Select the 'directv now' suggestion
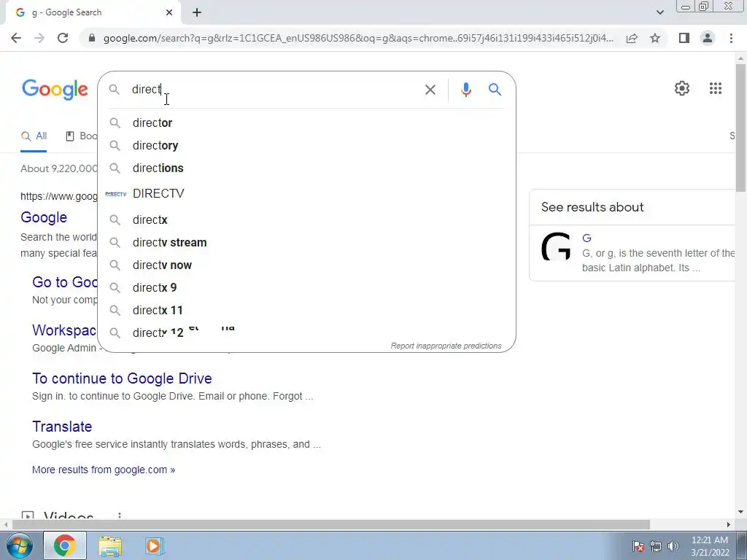Viewport: 747px width, 560px height. (x=306, y=265)
